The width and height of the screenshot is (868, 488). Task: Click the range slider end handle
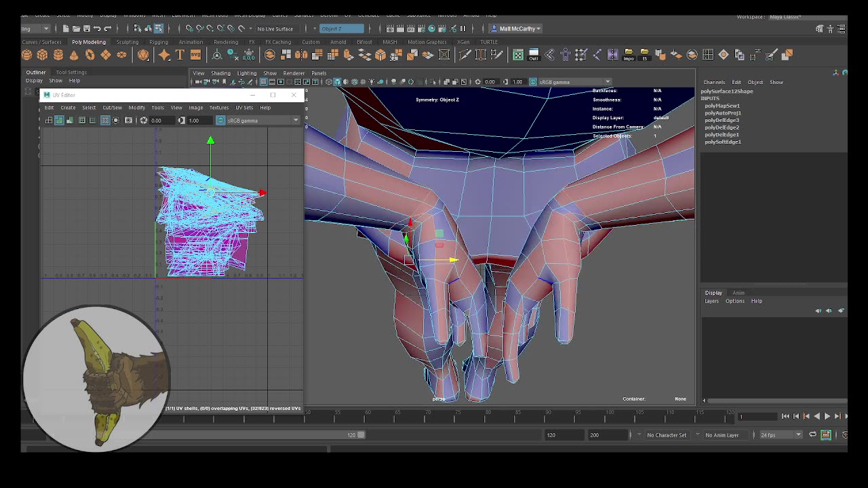coord(361,435)
